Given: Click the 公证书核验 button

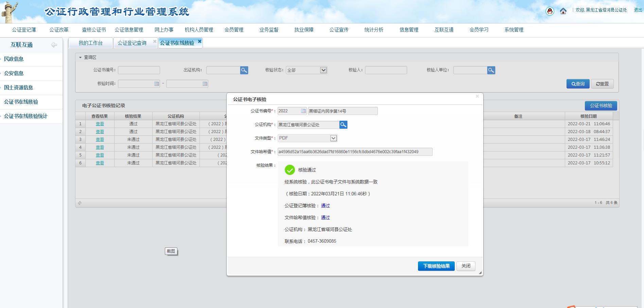Looking at the screenshot, I should click(x=601, y=106).
